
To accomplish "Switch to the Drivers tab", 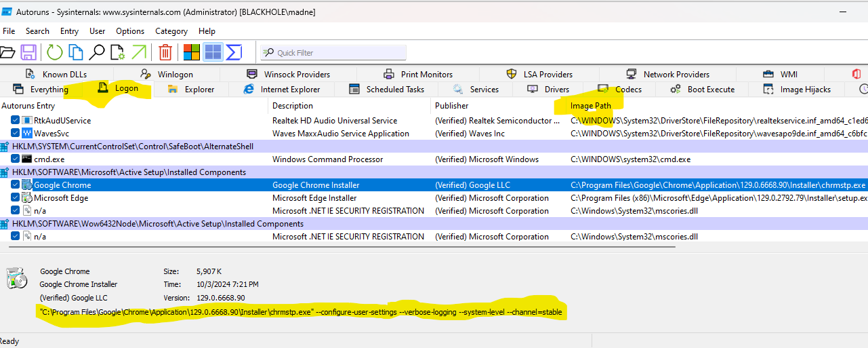I will (548, 90).
